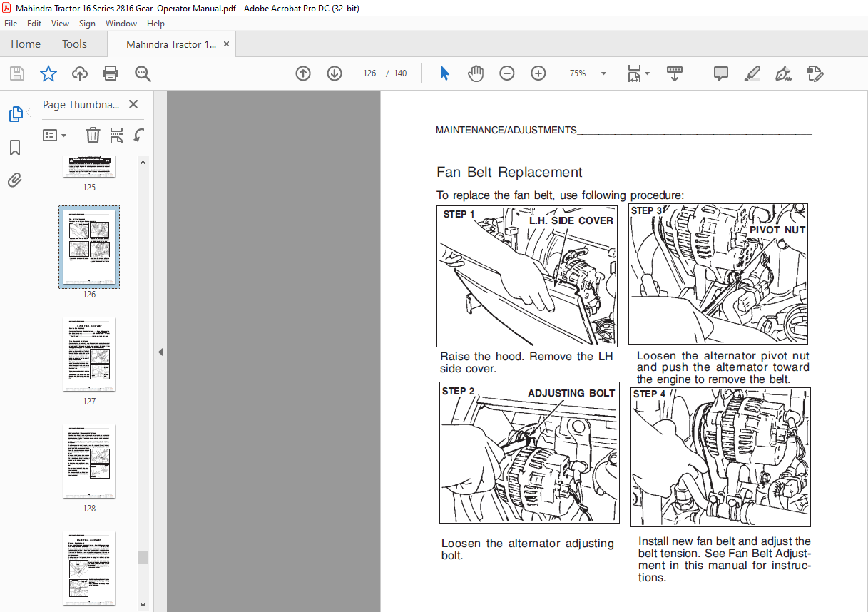The image size is (868, 612).
Task: Open the Sign menu
Action: [87, 24]
